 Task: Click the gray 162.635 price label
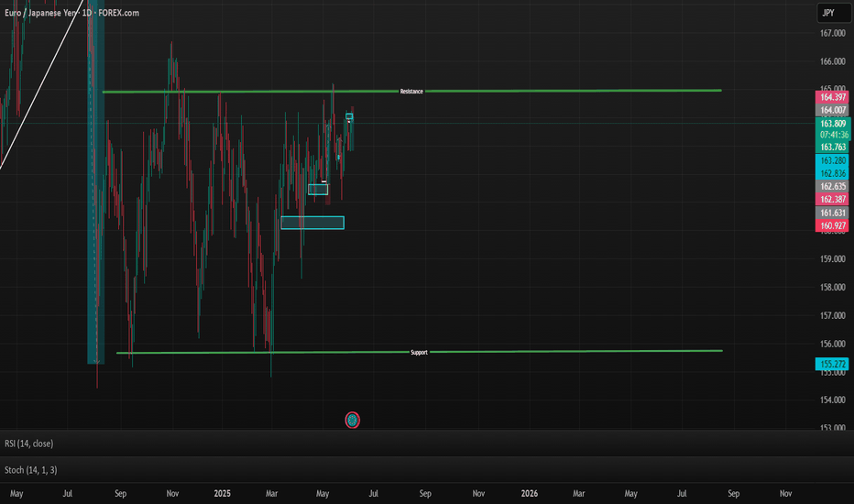pyautogui.click(x=832, y=186)
